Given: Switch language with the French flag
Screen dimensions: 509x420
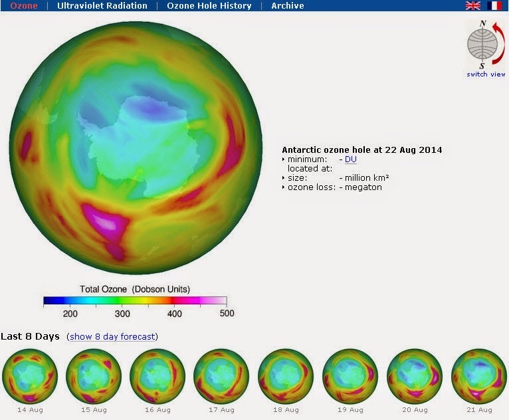Looking at the screenshot, I should (494, 5).
